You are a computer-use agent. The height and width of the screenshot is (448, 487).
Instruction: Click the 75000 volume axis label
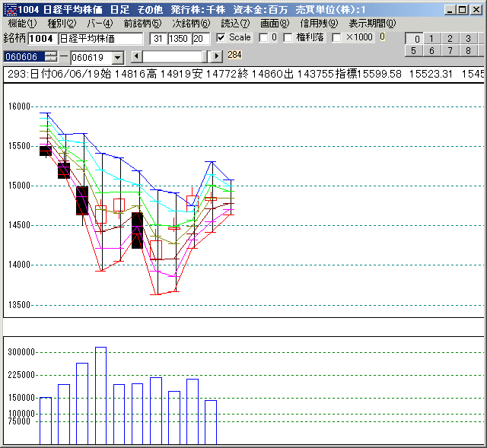pyautogui.click(x=19, y=421)
